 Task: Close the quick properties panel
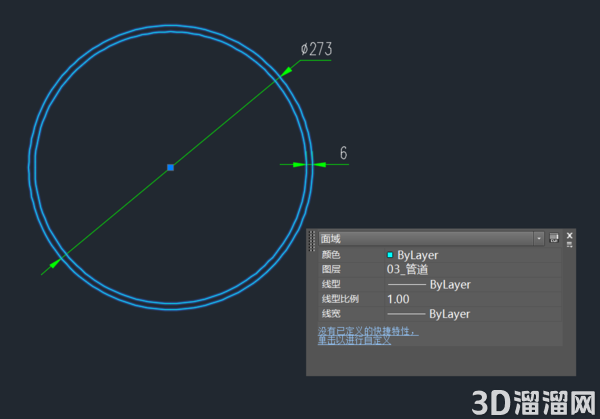point(569,235)
